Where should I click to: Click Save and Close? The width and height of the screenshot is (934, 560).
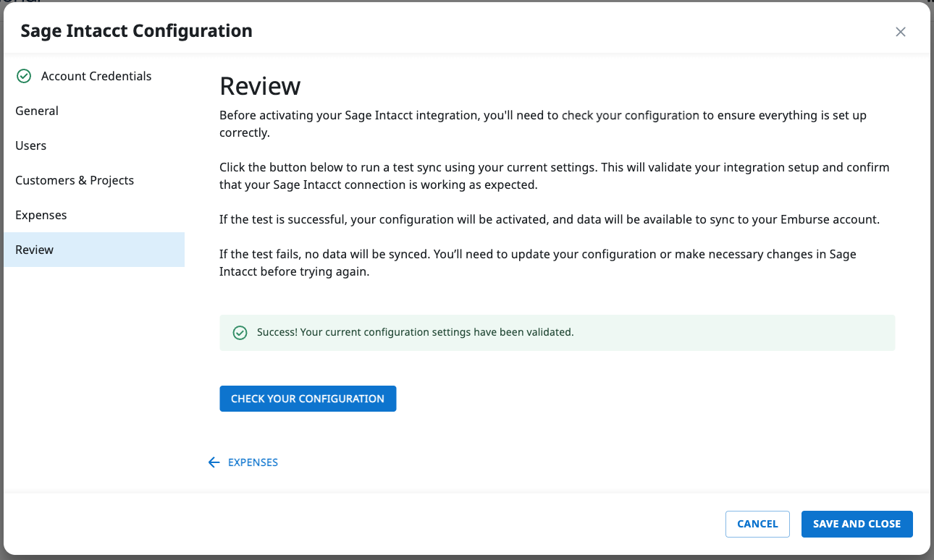click(857, 524)
